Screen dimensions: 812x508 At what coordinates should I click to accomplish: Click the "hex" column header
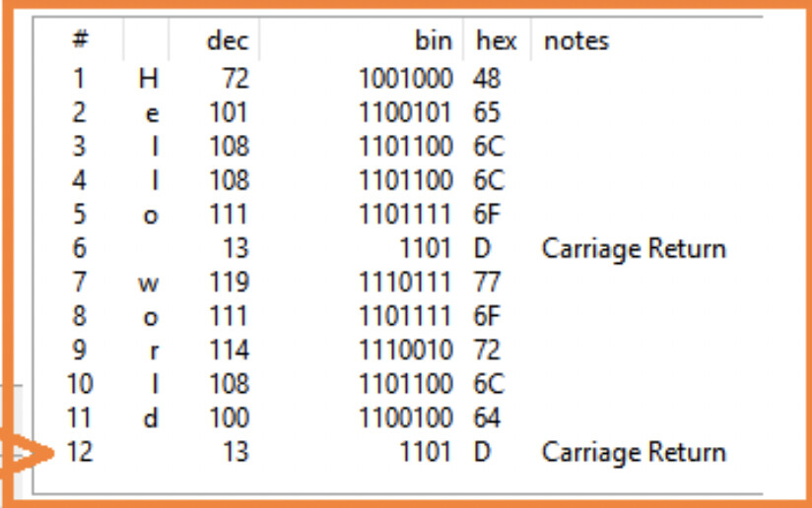click(x=496, y=40)
